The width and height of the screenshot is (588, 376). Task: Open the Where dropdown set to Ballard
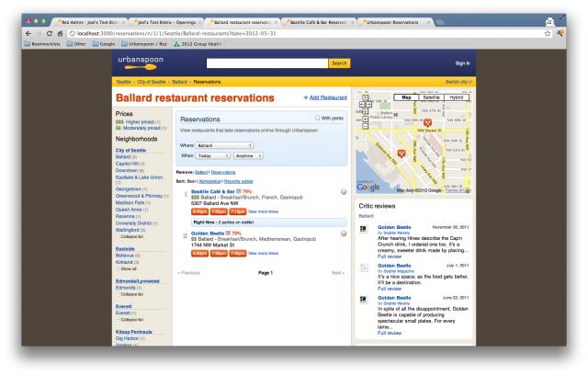224,145
